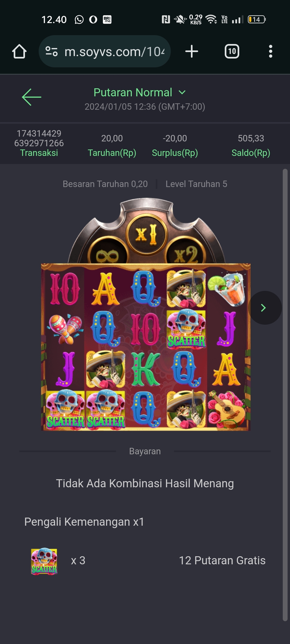This screenshot has width=290, height=644.
Task: Tap the Taruhan(Rp) bet column
Action: click(112, 145)
